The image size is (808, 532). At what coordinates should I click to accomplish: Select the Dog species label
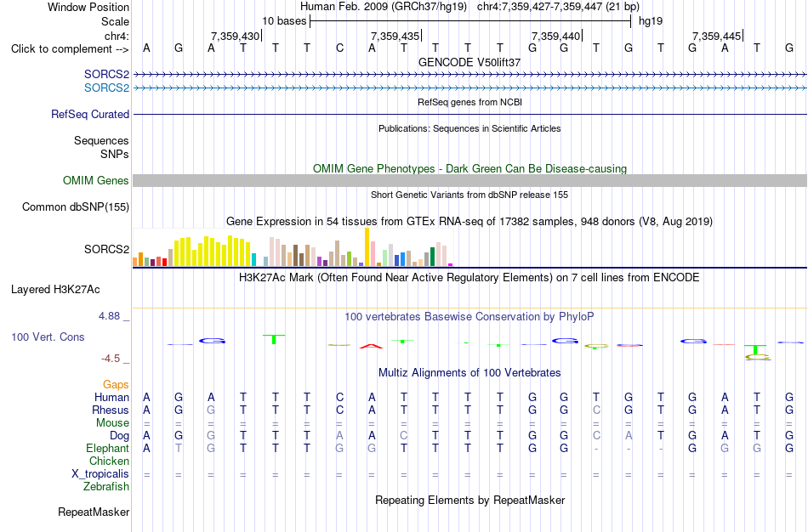(119, 436)
